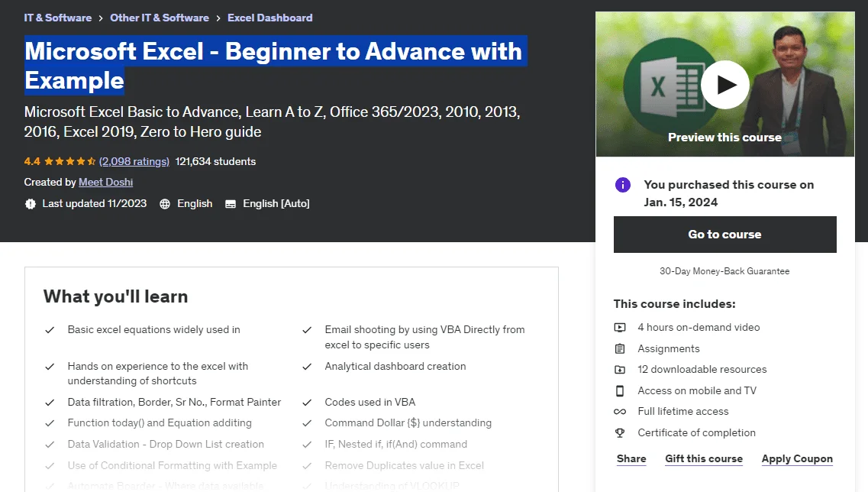Click the downloadable resources icon

tap(620, 370)
